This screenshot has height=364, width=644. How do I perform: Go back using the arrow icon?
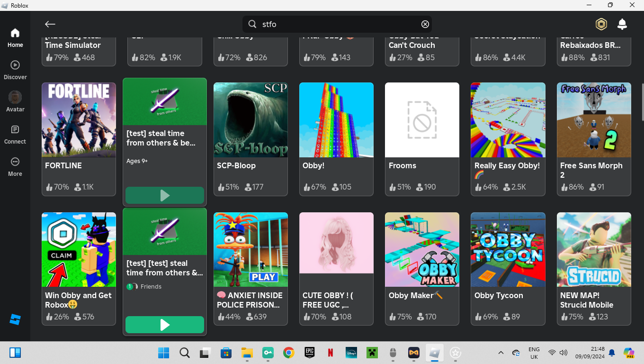50,24
